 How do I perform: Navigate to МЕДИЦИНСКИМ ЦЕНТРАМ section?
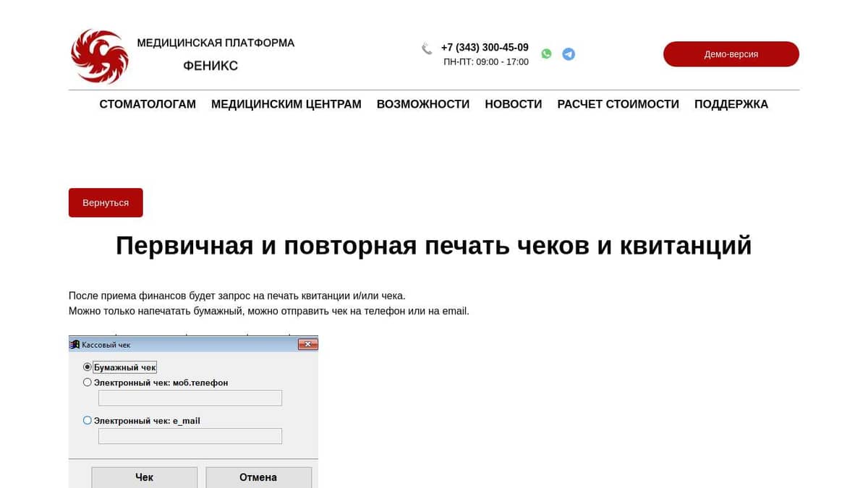click(286, 104)
